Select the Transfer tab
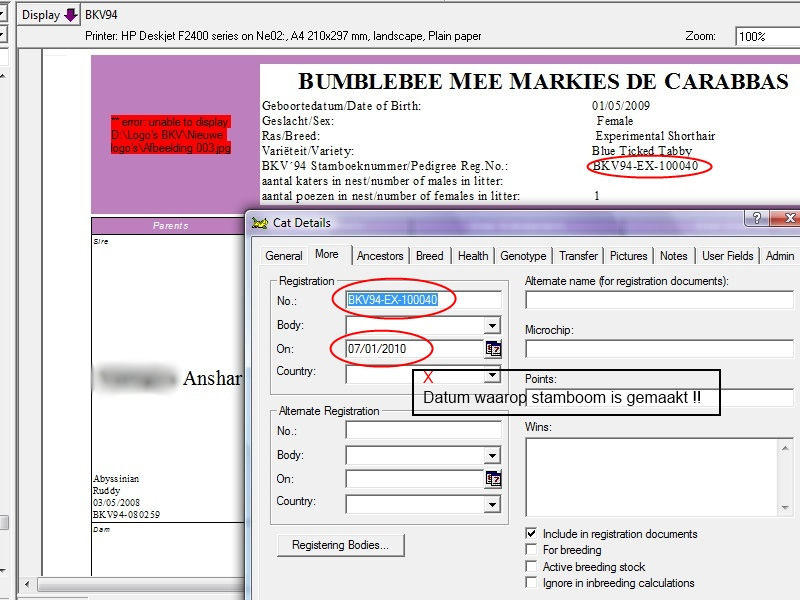 click(578, 256)
